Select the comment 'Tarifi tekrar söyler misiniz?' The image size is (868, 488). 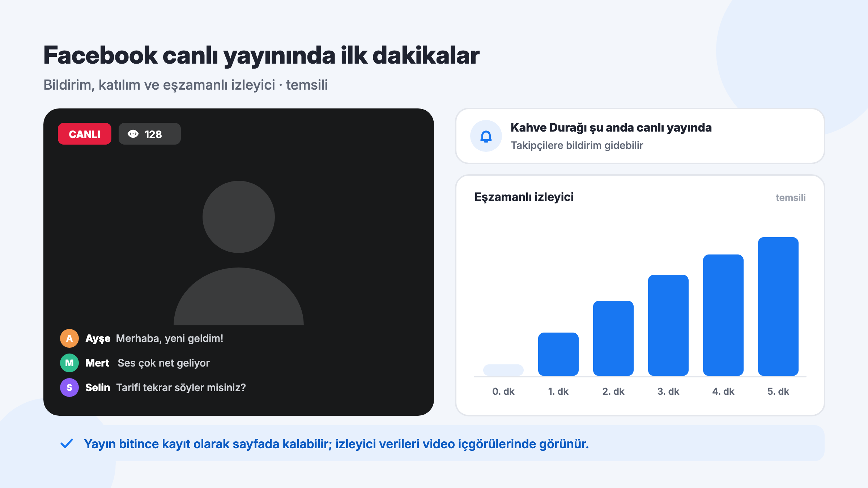coord(181,388)
